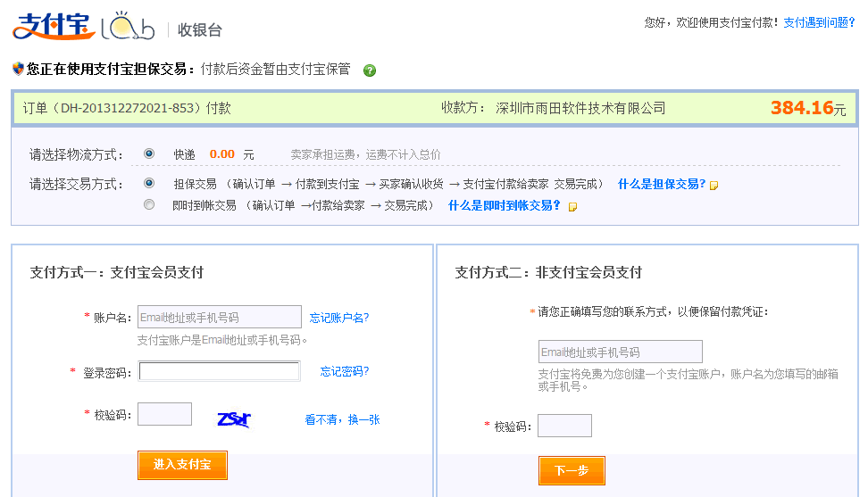Viewport: 868px width, 497px height.
Task: Click the 收银台 header text
Action: 200,29
